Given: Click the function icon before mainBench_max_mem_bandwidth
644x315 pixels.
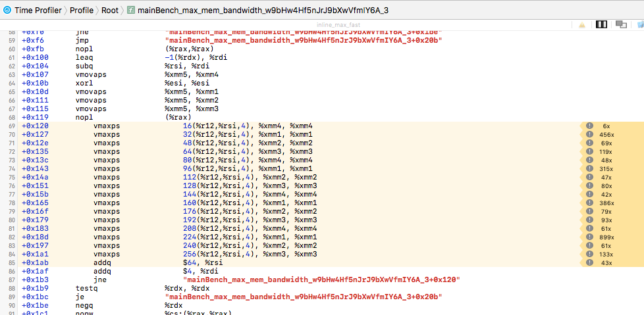Looking at the screenshot, I should pyautogui.click(x=131, y=11).
